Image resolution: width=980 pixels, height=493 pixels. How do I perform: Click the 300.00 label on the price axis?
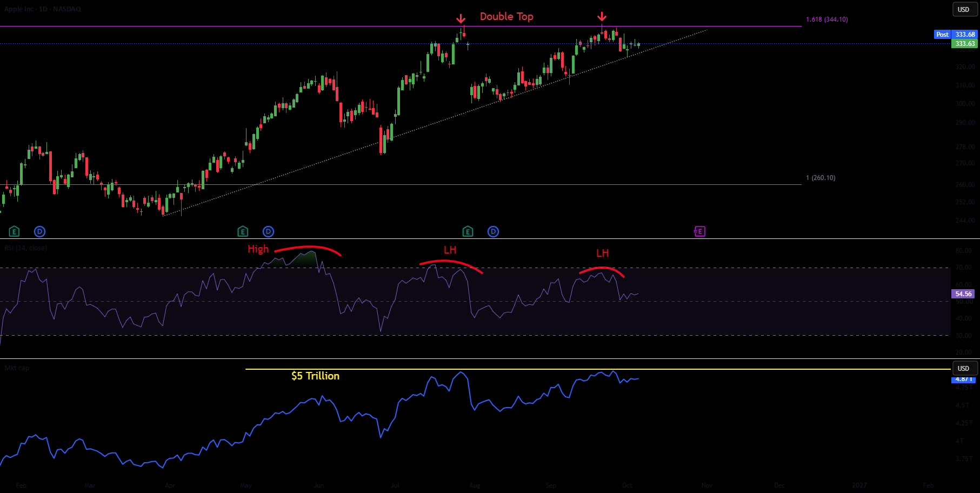pyautogui.click(x=965, y=103)
